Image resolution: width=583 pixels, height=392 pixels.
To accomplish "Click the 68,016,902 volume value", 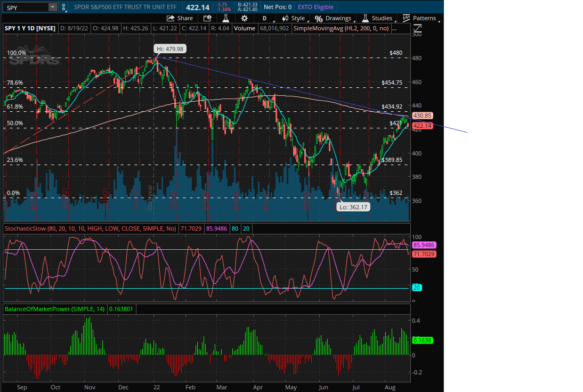I will (x=274, y=28).
